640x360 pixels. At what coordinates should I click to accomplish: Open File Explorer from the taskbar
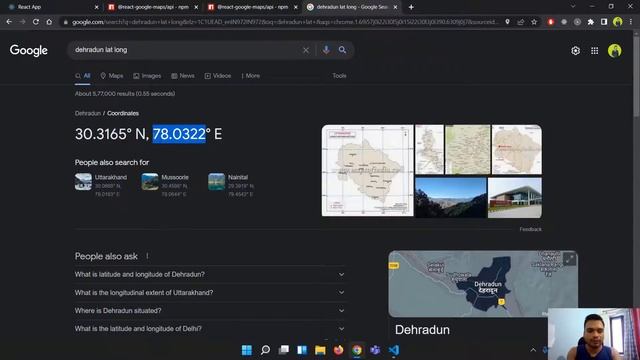(320, 350)
